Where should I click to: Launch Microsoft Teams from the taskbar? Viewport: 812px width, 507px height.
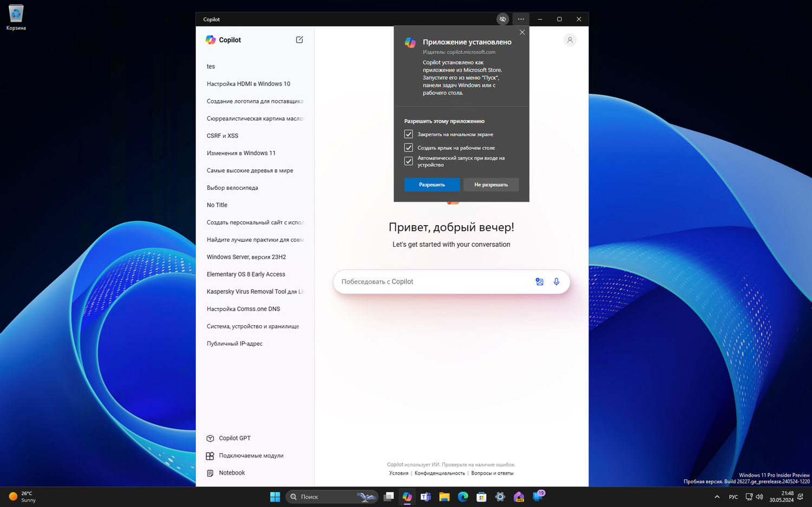[425, 497]
